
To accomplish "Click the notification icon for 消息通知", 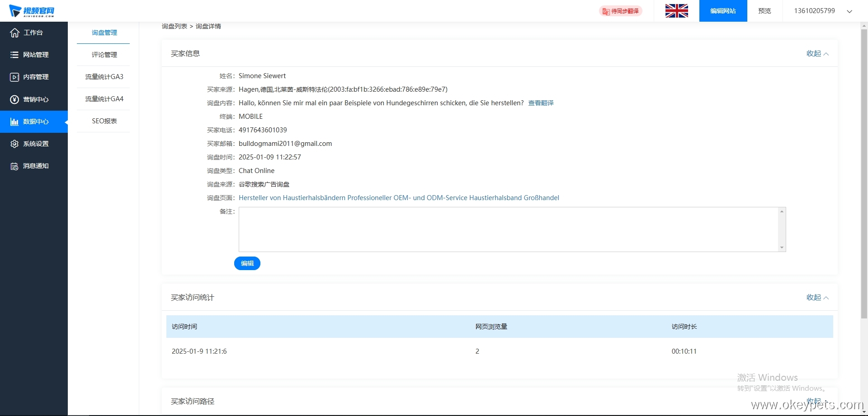I will tap(14, 166).
